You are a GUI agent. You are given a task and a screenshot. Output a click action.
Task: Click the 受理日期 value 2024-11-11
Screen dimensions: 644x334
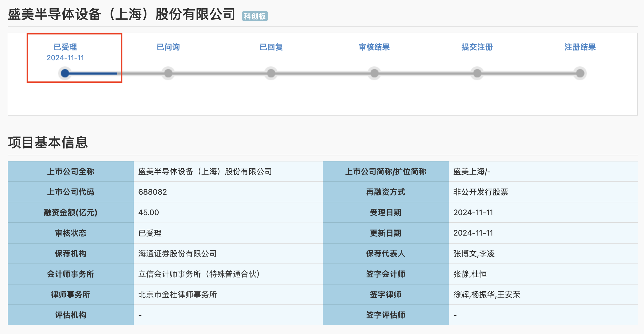473,212
